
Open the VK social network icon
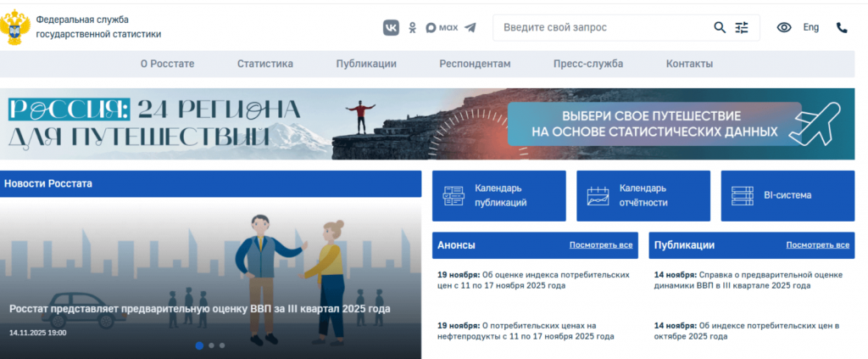391,27
